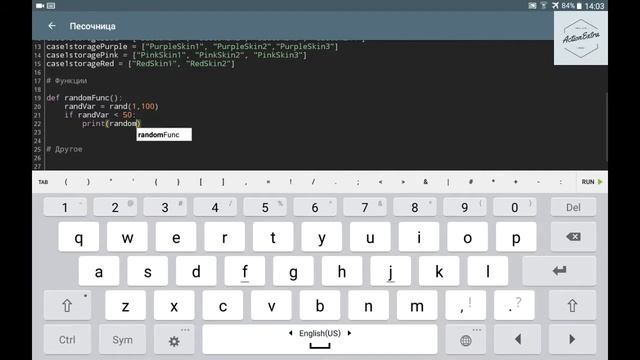Viewport: 640px width, 360px height.
Task: Insert the hash symbol from symbol bar
Action: [471, 182]
